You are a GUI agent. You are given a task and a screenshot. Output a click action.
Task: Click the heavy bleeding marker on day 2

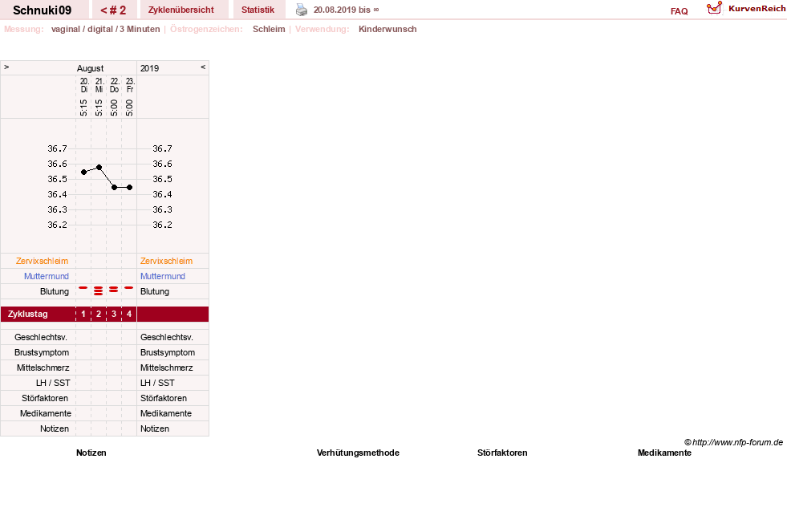coord(99,290)
